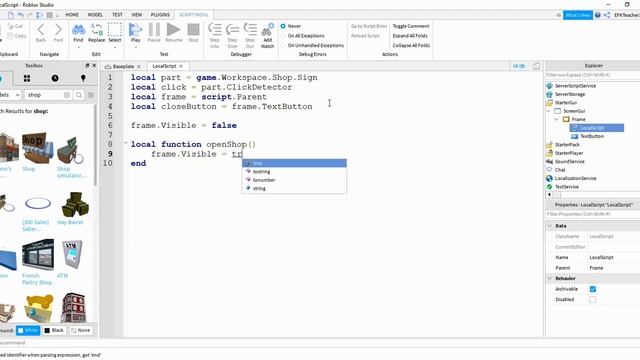640x360 pixels.
Task: Open the Toolbox creations lightbulb tab
Action: click(x=83, y=78)
